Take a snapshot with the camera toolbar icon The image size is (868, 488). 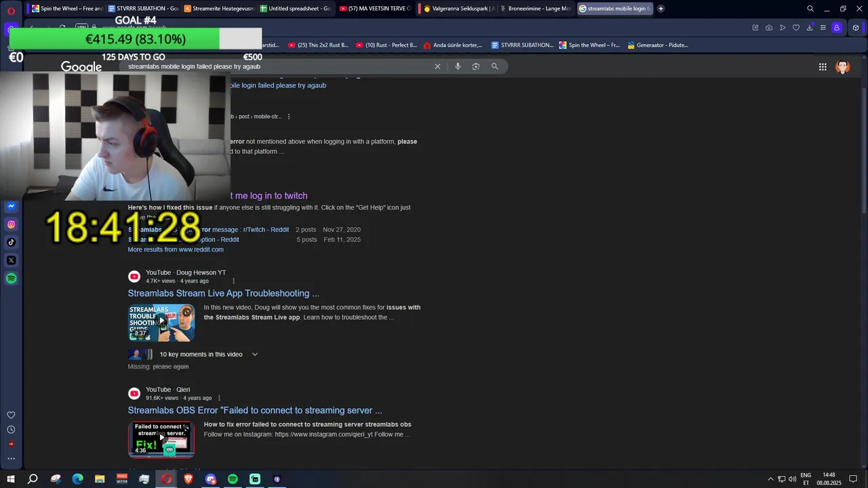[769, 28]
